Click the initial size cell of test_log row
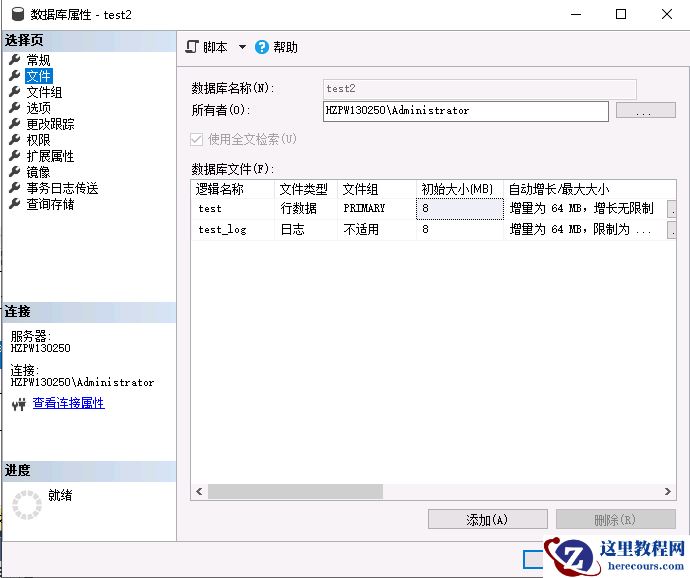690x578 pixels. pyautogui.click(x=460, y=229)
